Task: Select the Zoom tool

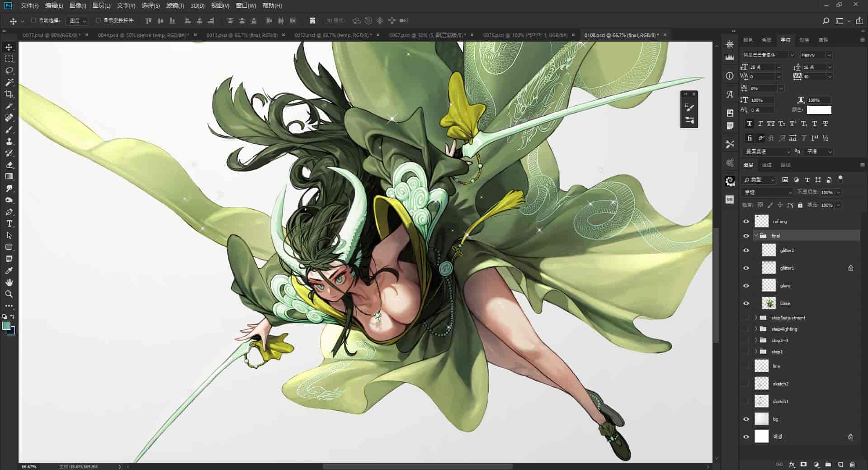Action: (x=9, y=294)
